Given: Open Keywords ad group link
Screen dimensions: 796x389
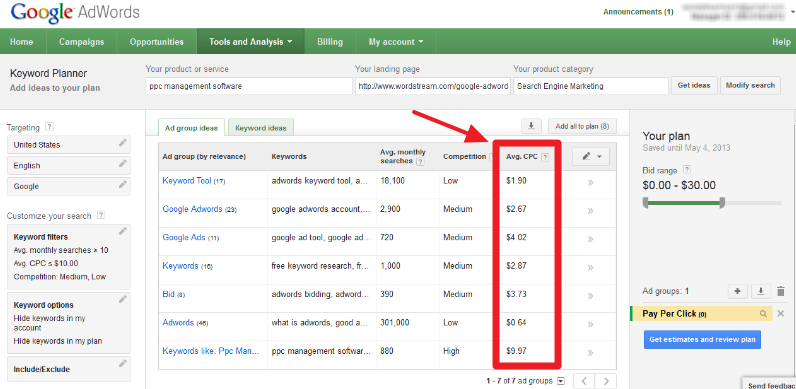Looking at the screenshot, I should [180, 266].
